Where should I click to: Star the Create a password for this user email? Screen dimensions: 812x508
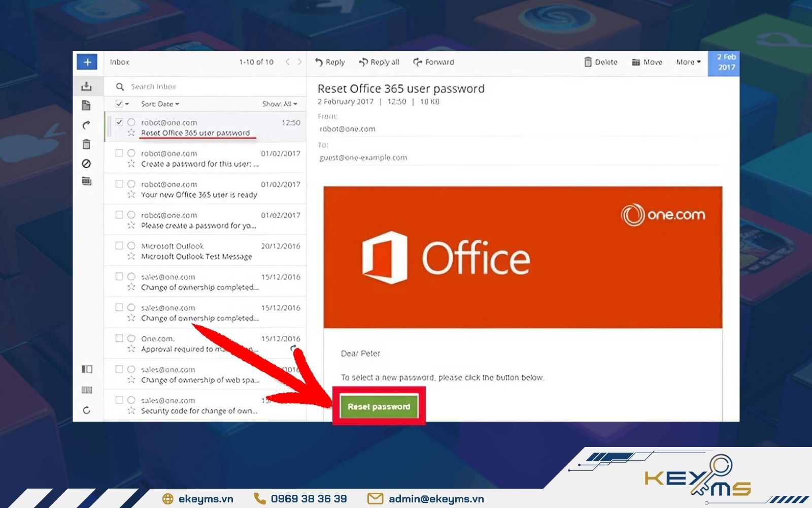(131, 164)
